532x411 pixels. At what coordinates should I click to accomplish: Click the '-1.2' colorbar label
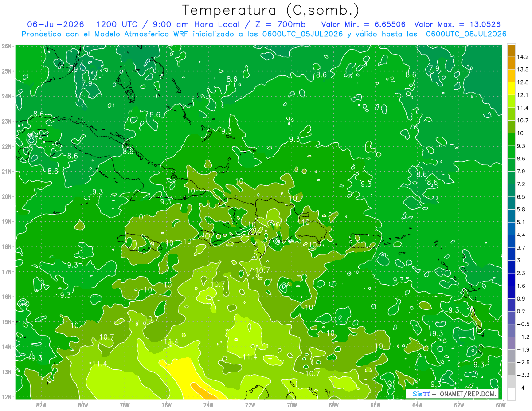point(523,337)
